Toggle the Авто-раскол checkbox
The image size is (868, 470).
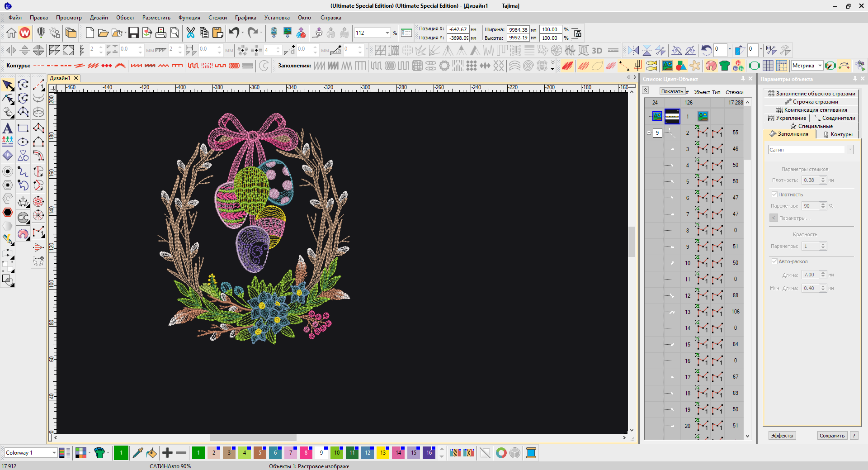(774, 261)
